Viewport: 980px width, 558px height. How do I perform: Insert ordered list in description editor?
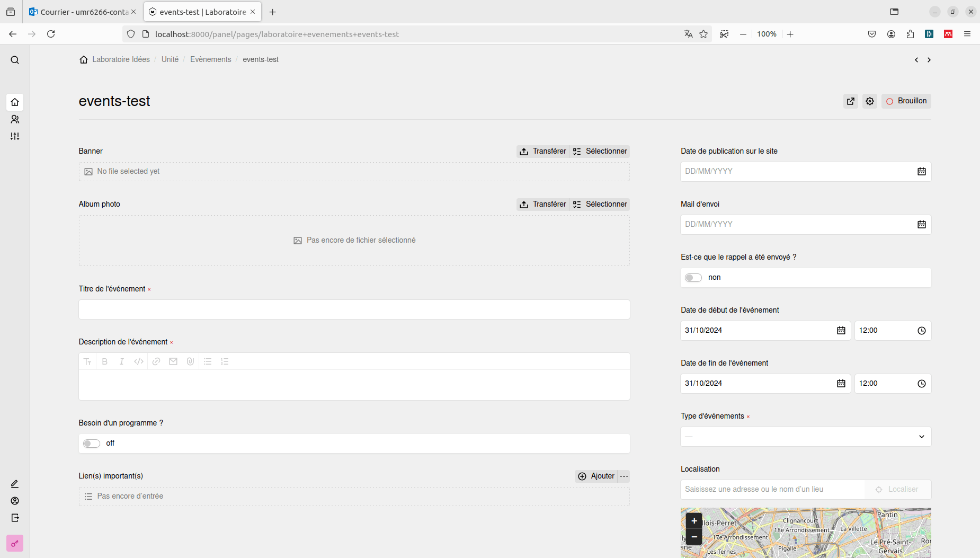pyautogui.click(x=225, y=361)
